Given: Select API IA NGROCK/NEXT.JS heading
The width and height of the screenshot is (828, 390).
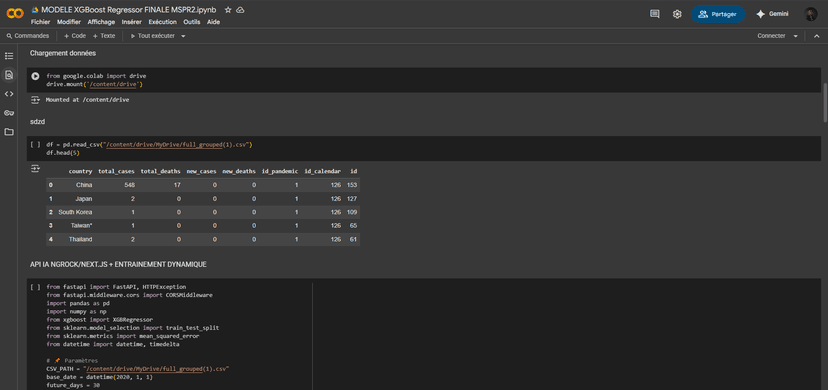Looking at the screenshot, I should click(118, 264).
